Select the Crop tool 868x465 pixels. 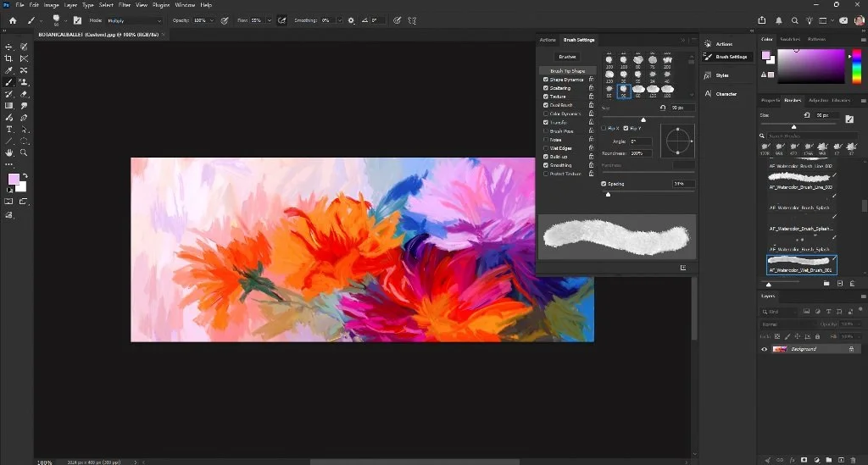[8, 58]
